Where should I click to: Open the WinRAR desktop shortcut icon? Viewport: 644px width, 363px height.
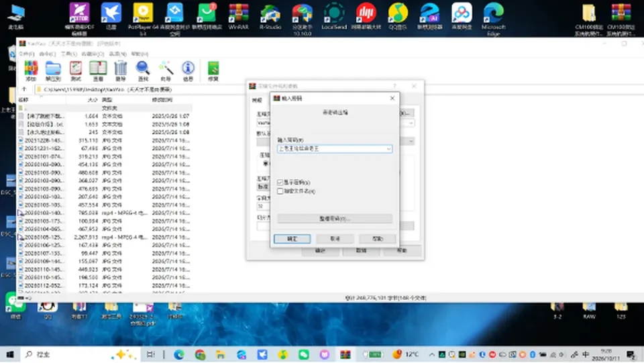pos(239,16)
